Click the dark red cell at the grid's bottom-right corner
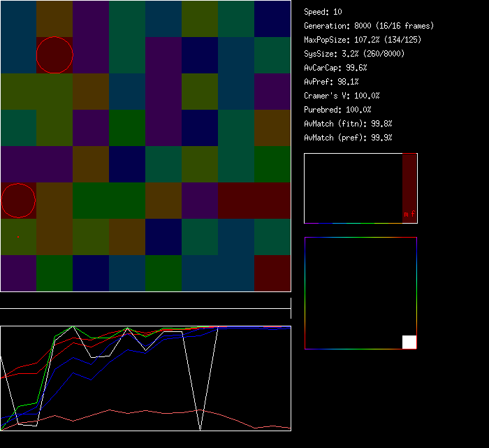Screen dimensions: 489x448 click(x=272, y=273)
